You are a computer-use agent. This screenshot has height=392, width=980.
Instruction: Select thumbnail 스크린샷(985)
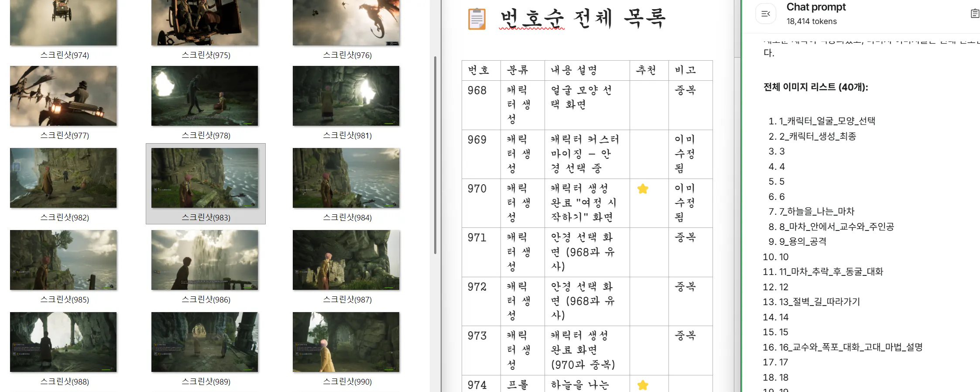[x=63, y=260]
